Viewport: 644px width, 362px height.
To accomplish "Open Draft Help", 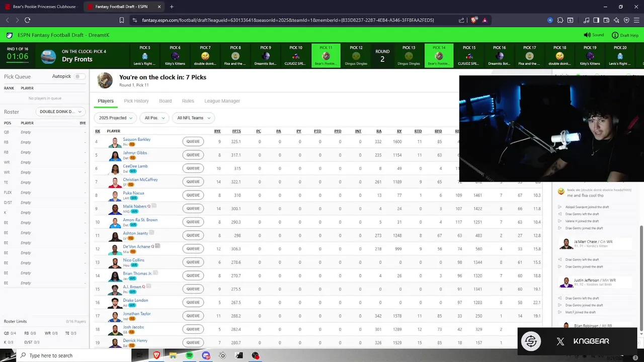I will click(x=625, y=35).
